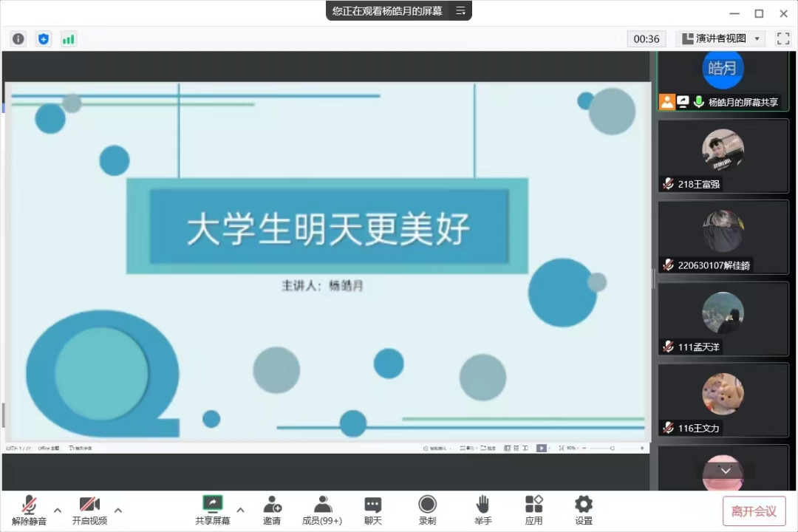This screenshot has width=798, height=532.
Task: Expand audio options arrow beside 解除静音
Action: pos(58,510)
